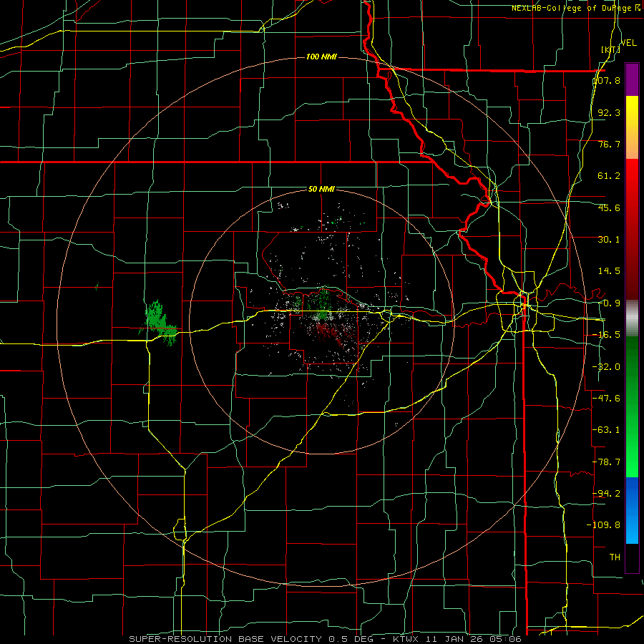Select the 92.3 scale value
Screen dimensions: 644x644
609,112
